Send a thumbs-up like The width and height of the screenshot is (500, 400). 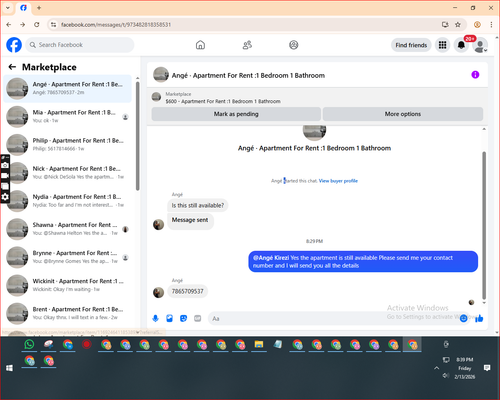point(479,319)
